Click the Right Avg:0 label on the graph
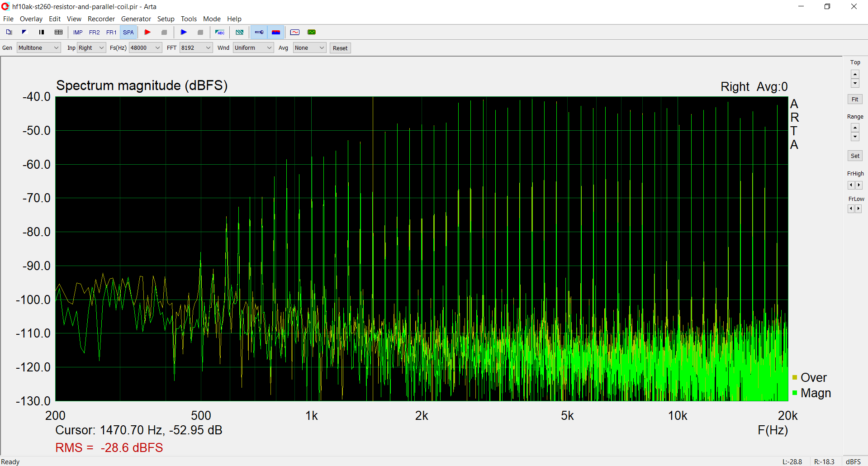The image size is (868, 466). point(754,86)
